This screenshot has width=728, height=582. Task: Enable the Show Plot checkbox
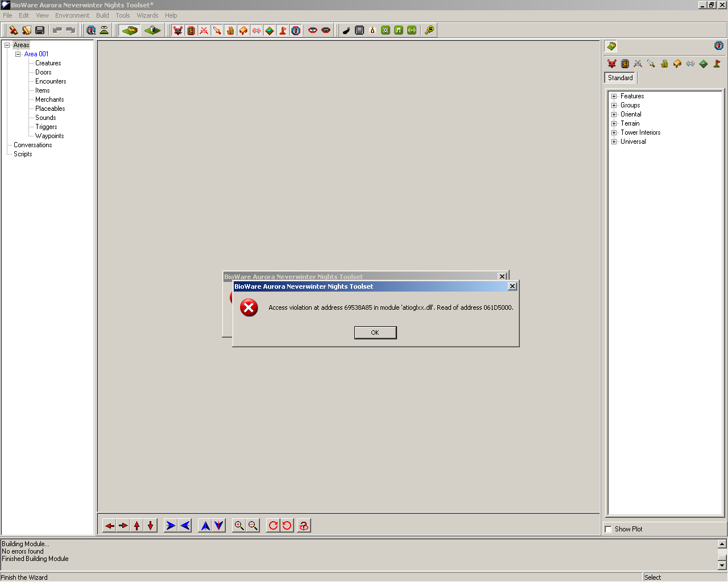(x=609, y=529)
